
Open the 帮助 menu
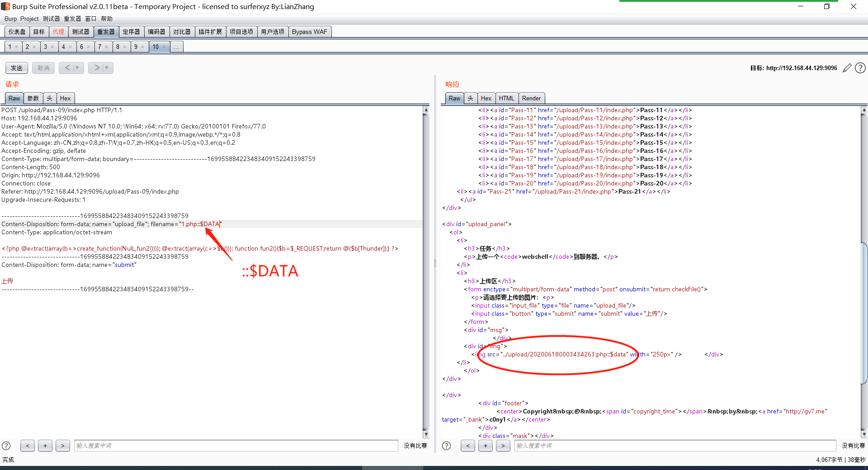107,19
